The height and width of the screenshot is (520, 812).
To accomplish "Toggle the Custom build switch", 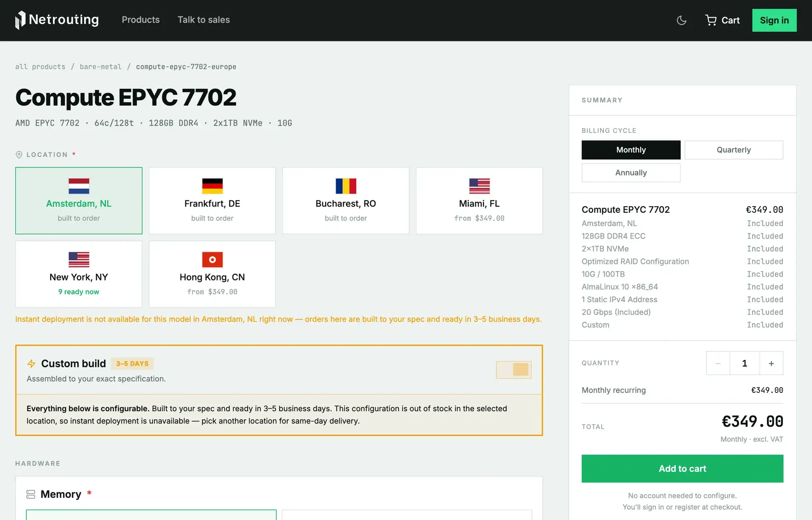I will point(514,370).
